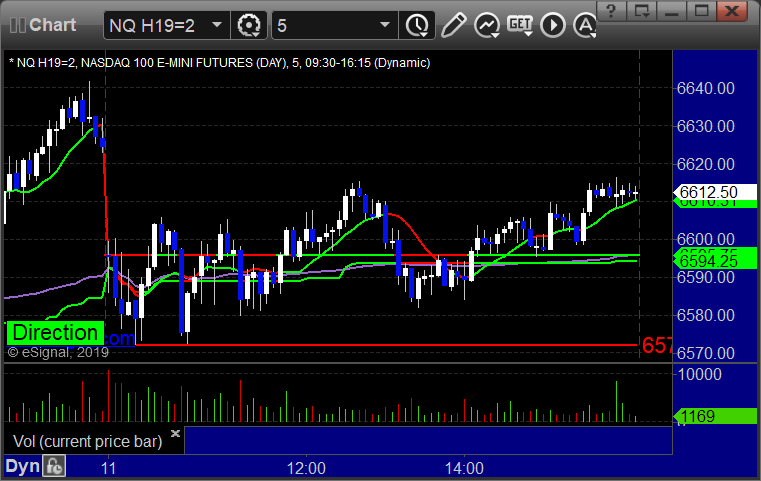Open the studies line-chart icon menu
Viewport: 761px width, 481px height.
[x=487, y=25]
